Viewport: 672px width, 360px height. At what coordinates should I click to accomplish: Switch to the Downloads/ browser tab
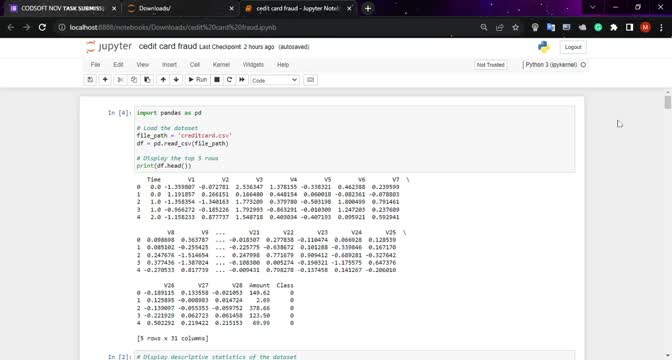pos(180,8)
